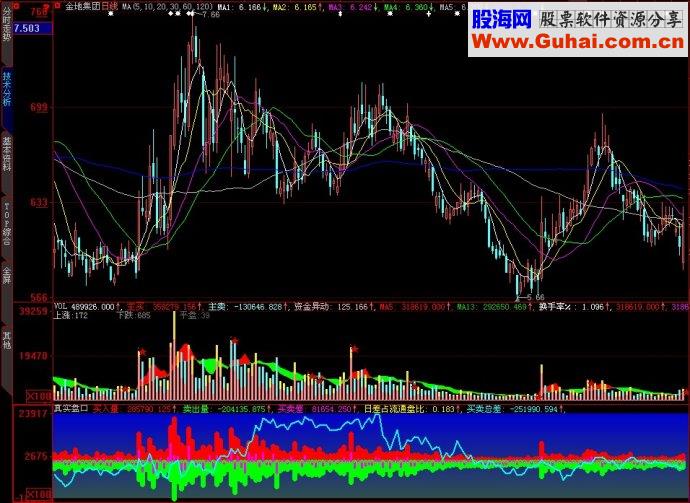Image resolution: width=690 pixels, height=503 pixels.
Task: Click the green 卖出量: -204135.875 value
Action: tap(224, 409)
